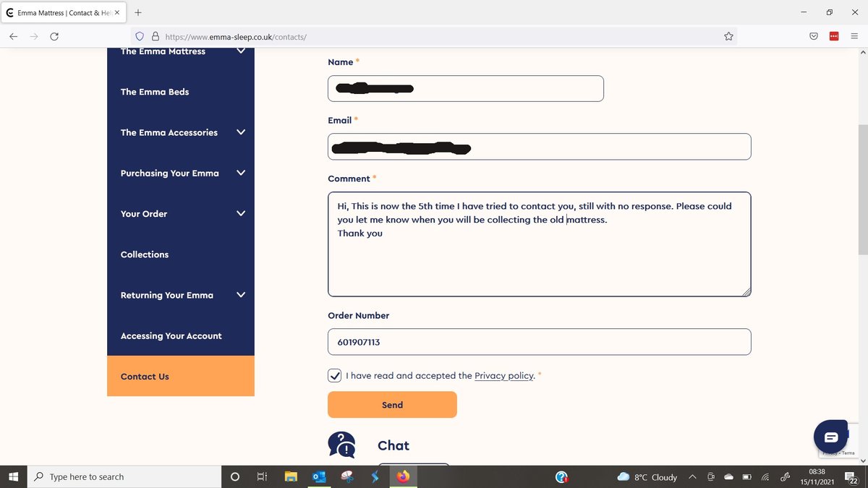Open the Firefox taskbar icon
This screenshot has width=868, height=488.
point(403,476)
